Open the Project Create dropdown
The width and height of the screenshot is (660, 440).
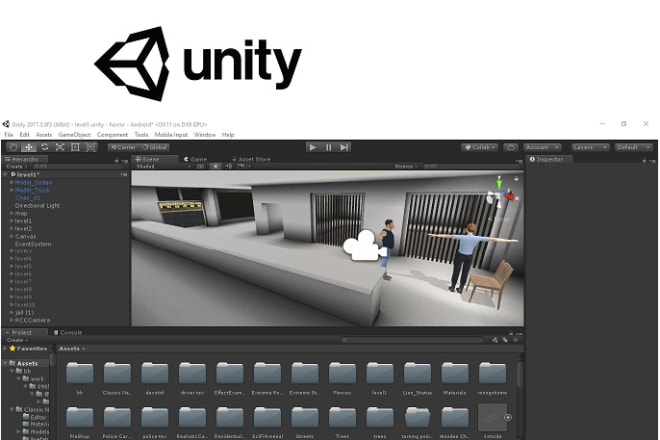tap(17, 340)
